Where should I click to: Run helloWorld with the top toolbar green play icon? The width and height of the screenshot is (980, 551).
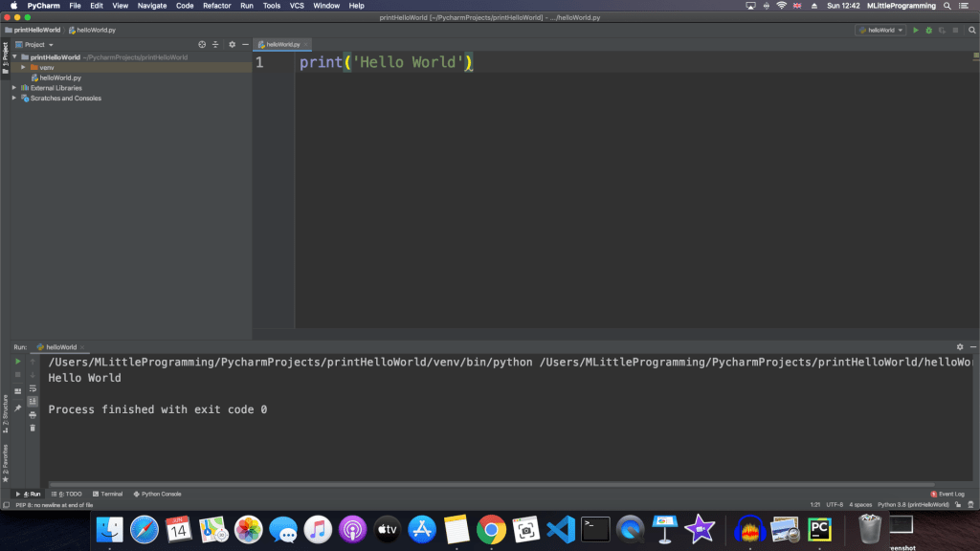coord(915,31)
